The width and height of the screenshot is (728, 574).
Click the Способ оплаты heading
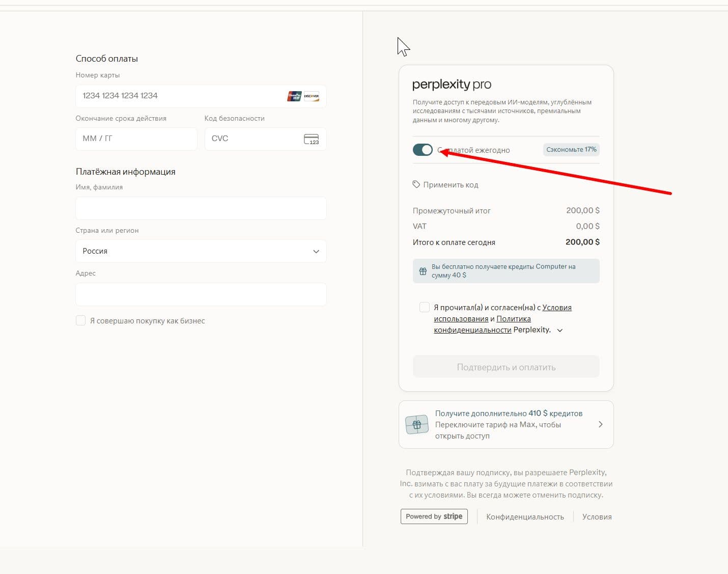coord(107,59)
